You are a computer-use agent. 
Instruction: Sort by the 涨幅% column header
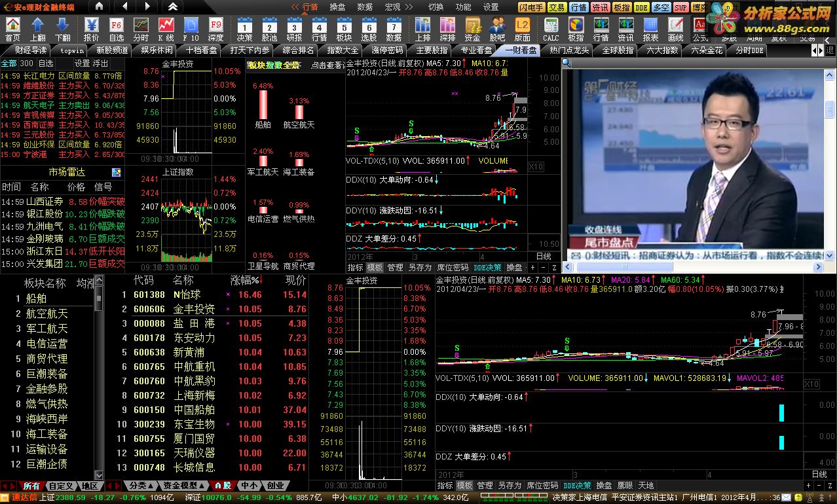point(246,281)
